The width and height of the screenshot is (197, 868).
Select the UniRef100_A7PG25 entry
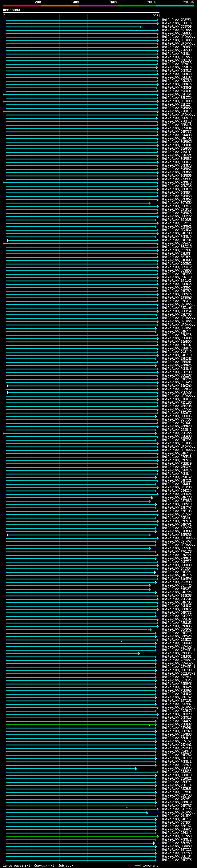click(x=176, y=687)
